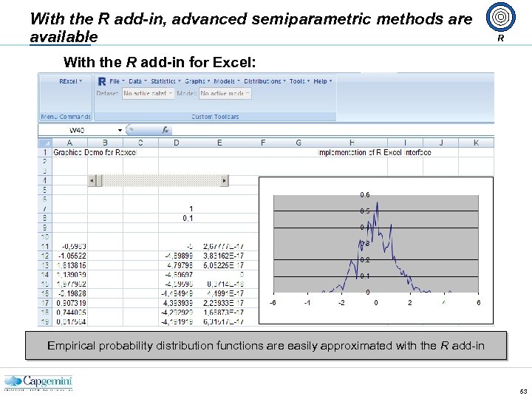The width and height of the screenshot is (532, 399).
Task: Click 'Implementation of R Excel interface' cell
Action: [x=375, y=152]
